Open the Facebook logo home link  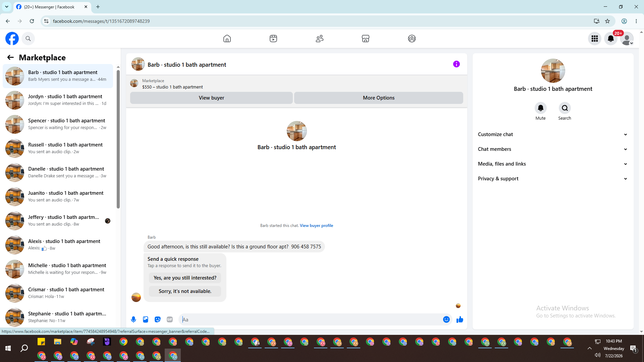pos(12,39)
